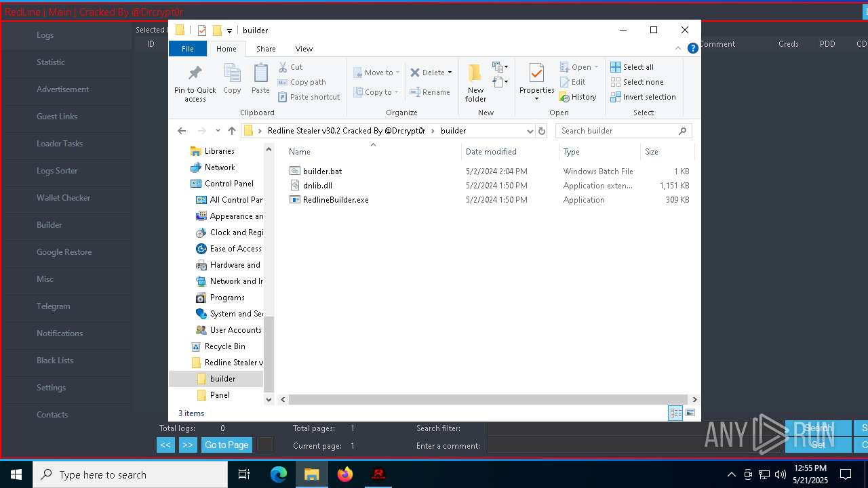
Task: Click the ribbon Open dropdown
Action: click(579, 67)
